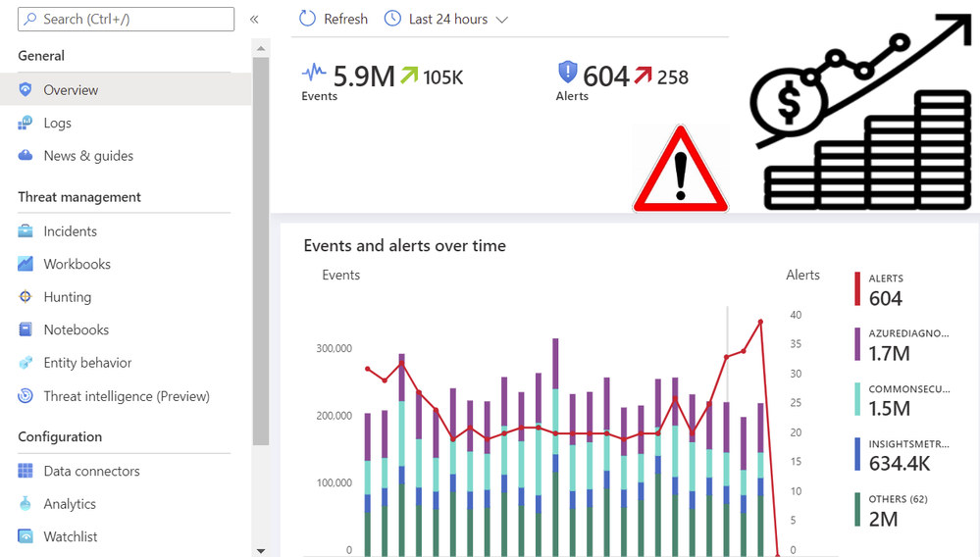
Task: Click the 300,000 y-axis label
Action: pos(334,348)
